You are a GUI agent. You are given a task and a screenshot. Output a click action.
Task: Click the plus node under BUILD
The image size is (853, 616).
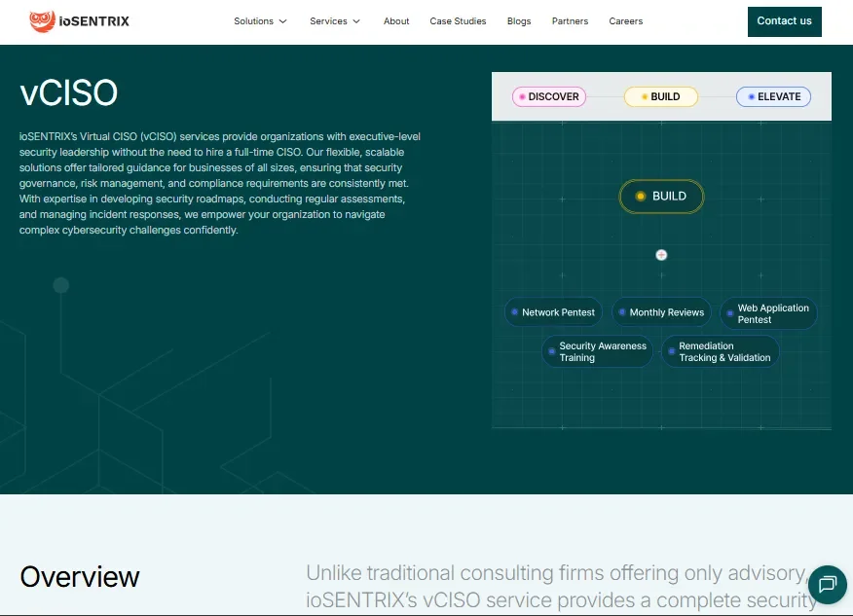pos(661,255)
